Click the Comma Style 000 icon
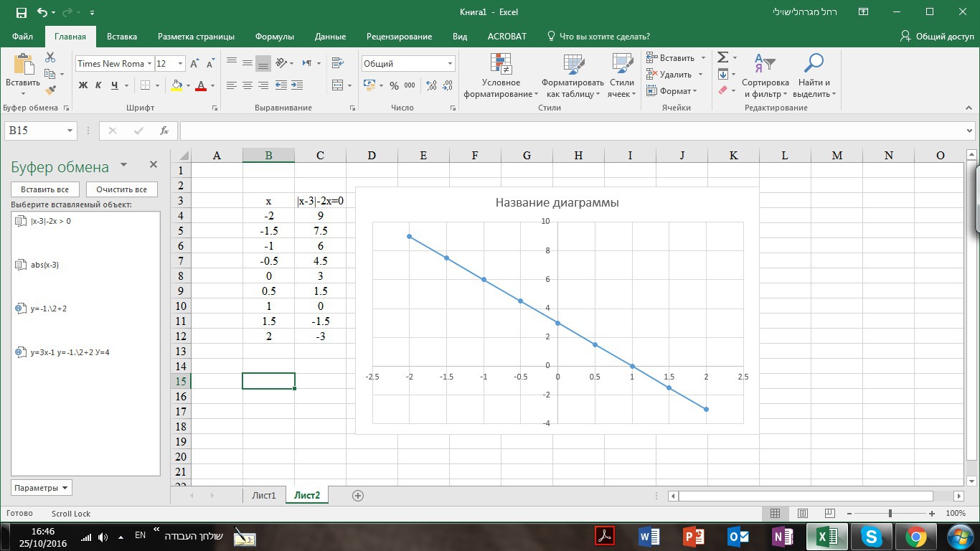This screenshot has height=551, width=980. (x=410, y=85)
